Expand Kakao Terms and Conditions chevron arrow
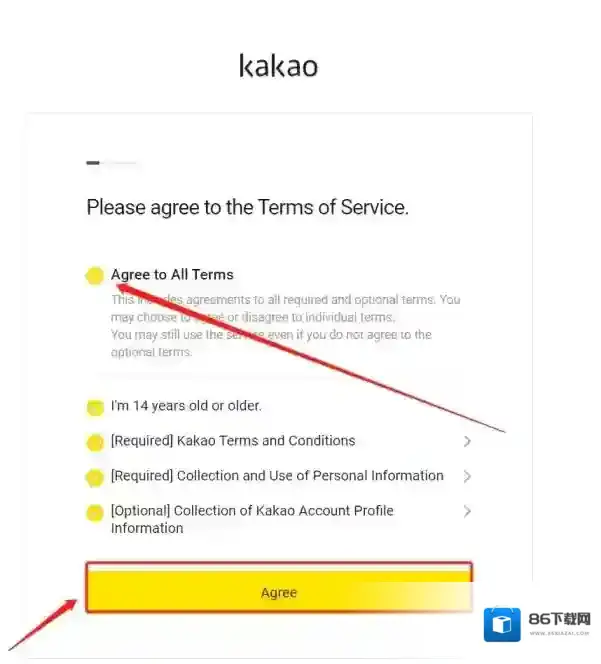 467,441
